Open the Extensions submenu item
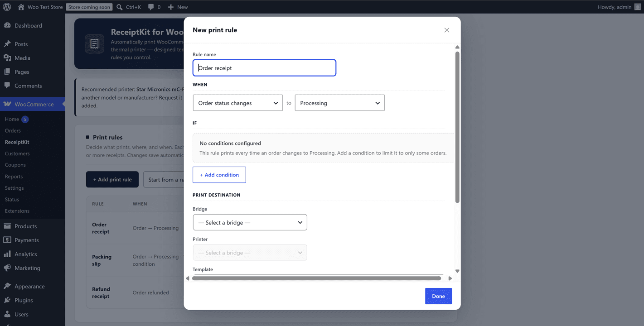This screenshot has height=326, width=644. click(x=17, y=211)
